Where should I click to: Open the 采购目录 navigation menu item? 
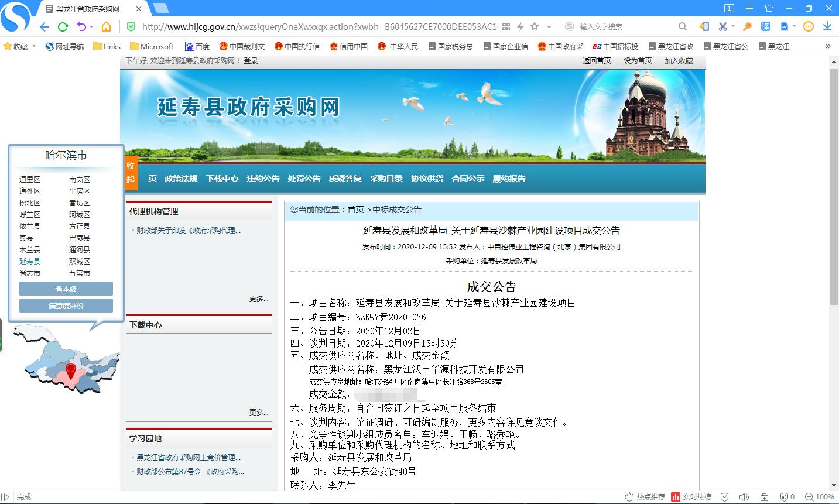386,179
